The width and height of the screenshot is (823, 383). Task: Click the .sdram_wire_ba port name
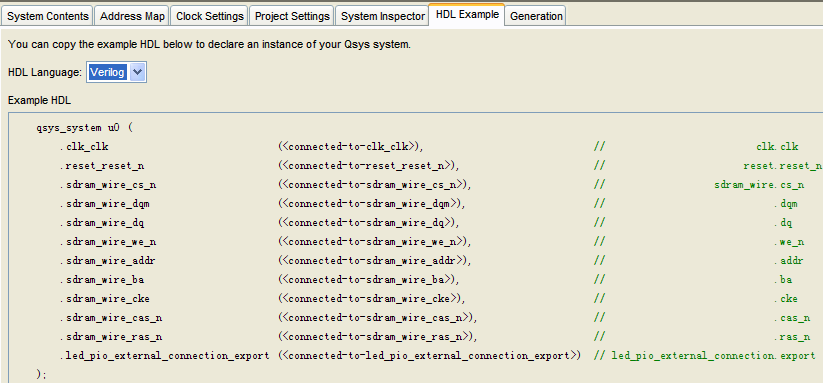click(102, 280)
